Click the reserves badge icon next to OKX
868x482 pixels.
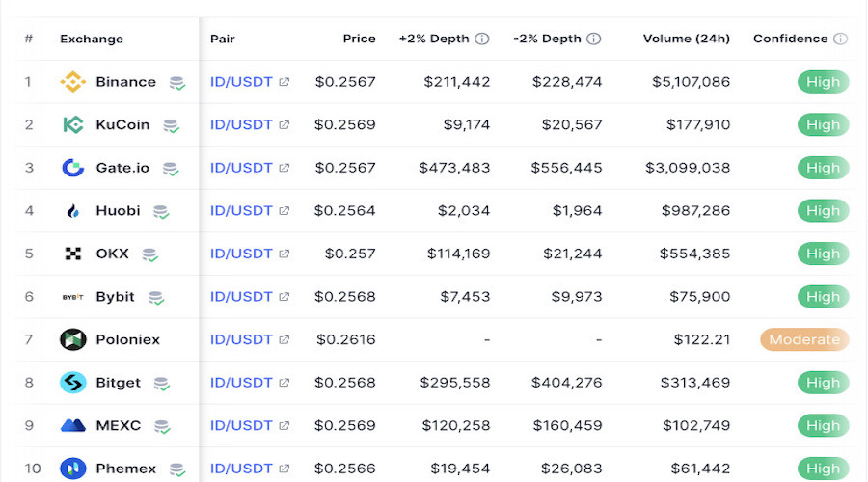pyautogui.click(x=150, y=255)
